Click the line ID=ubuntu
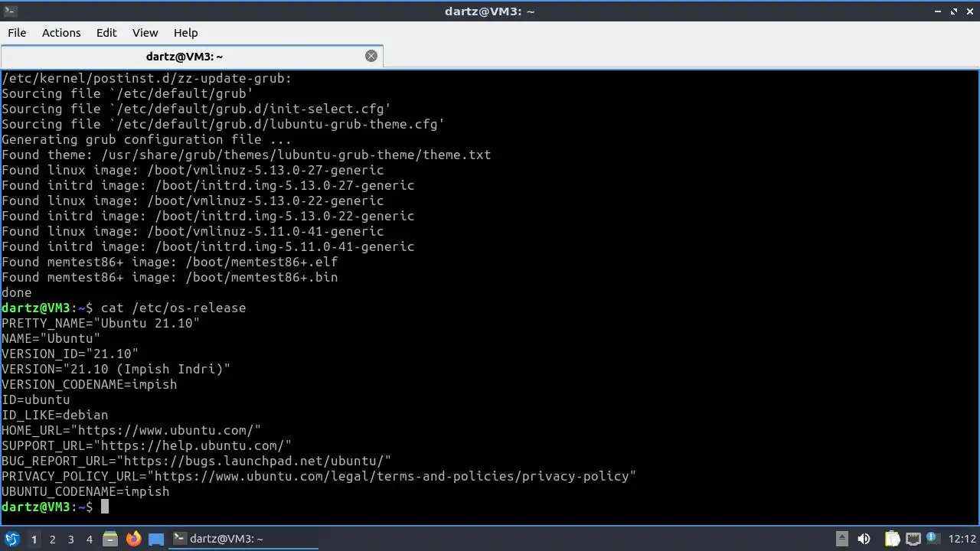The height and width of the screenshot is (551, 980). click(x=35, y=399)
